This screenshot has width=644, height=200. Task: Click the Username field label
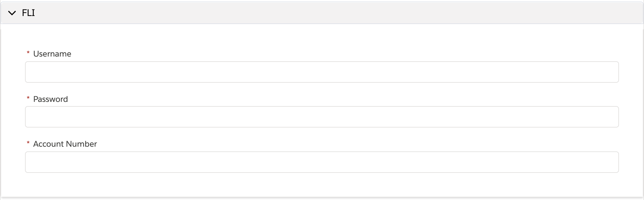point(52,54)
